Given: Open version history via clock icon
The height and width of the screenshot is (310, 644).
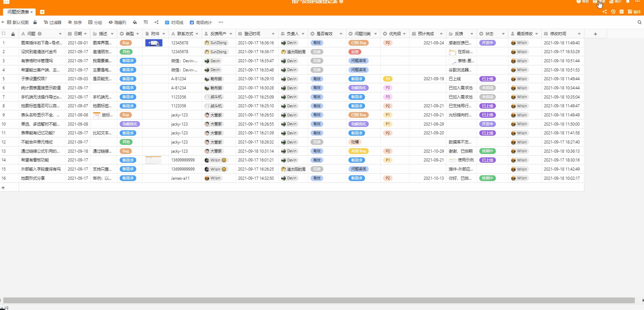Looking at the screenshot, I should (x=613, y=11).
